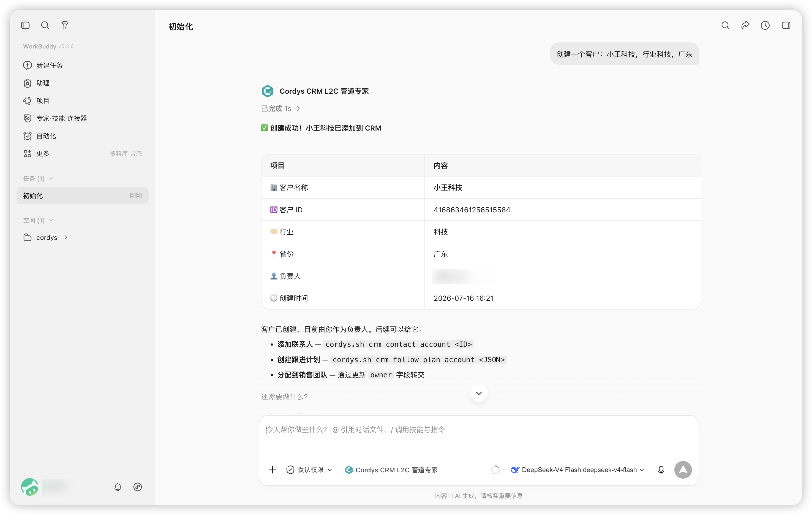The image size is (812, 515).
Task: Collapse the 空间 (1) group
Action: [x=38, y=220]
